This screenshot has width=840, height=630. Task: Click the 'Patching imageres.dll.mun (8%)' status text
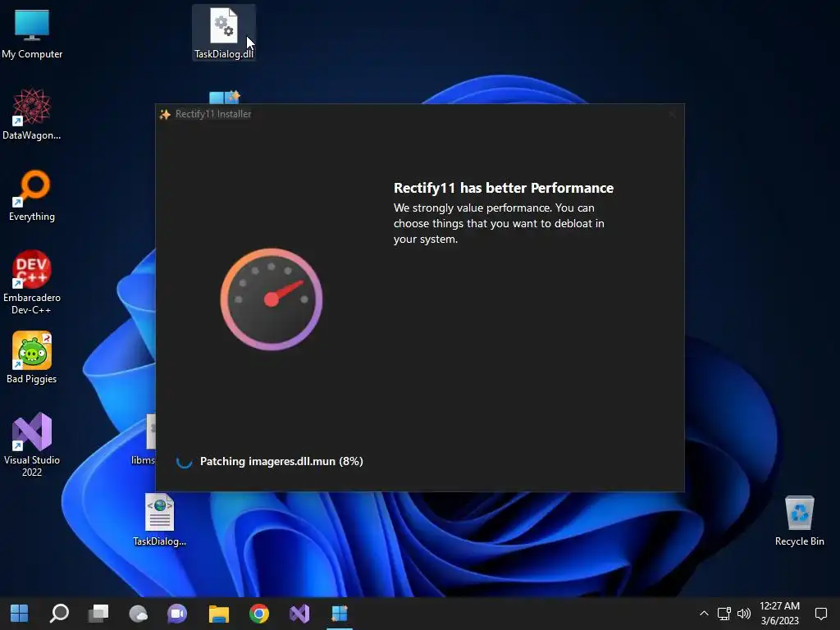[281, 461]
